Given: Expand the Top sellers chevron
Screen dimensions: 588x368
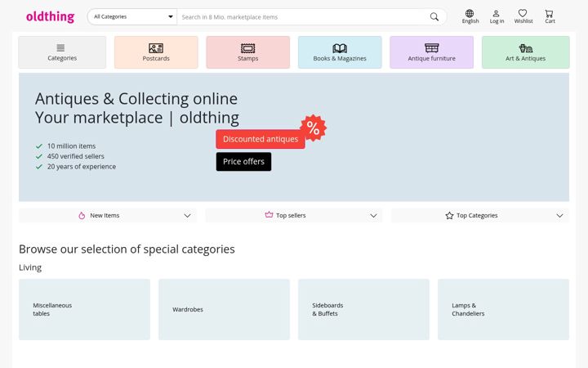Looking at the screenshot, I should pyautogui.click(x=373, y=216).
